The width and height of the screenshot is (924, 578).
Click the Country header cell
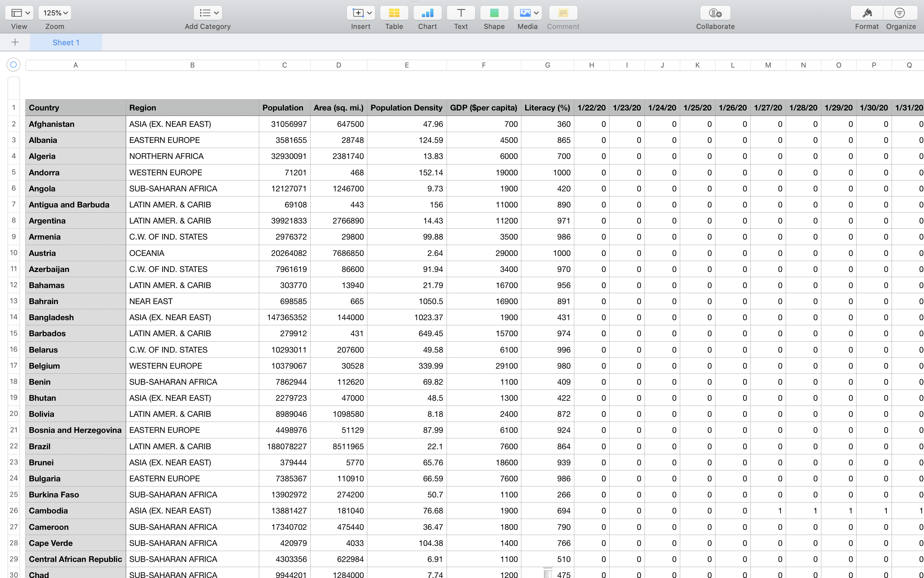76,108
